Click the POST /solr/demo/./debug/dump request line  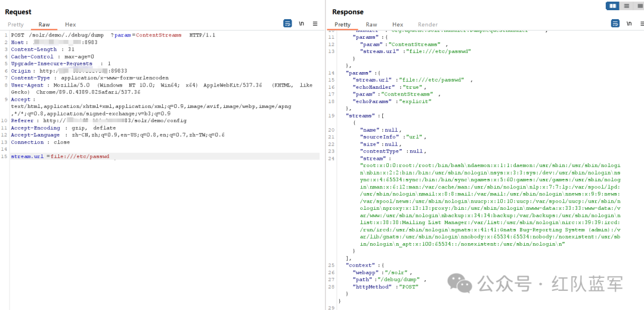pos(113,35)
